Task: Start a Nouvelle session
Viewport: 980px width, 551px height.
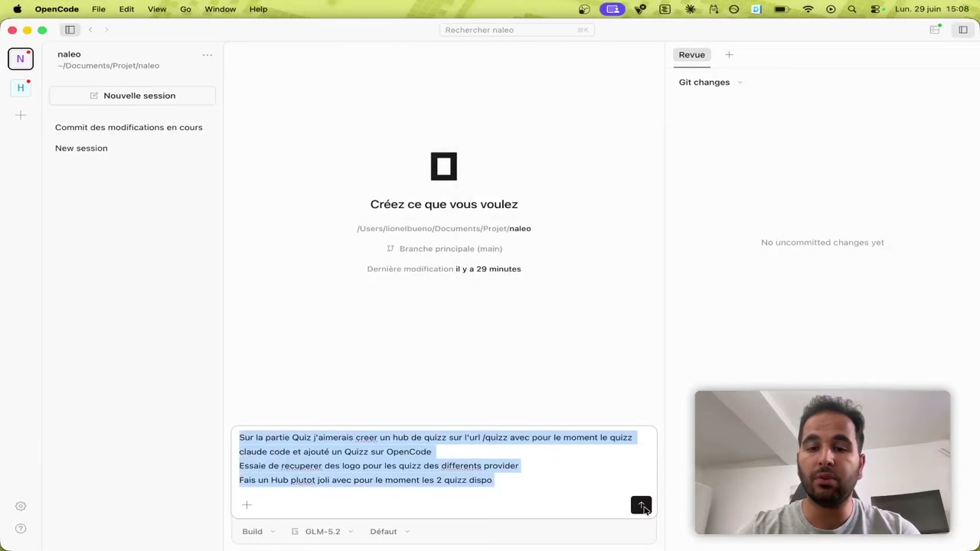Action: [132, 96]
